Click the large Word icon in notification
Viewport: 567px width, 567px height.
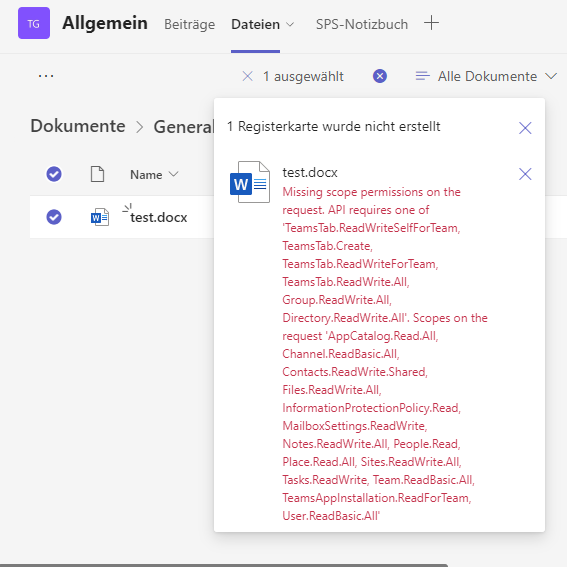tap(250, 182)
